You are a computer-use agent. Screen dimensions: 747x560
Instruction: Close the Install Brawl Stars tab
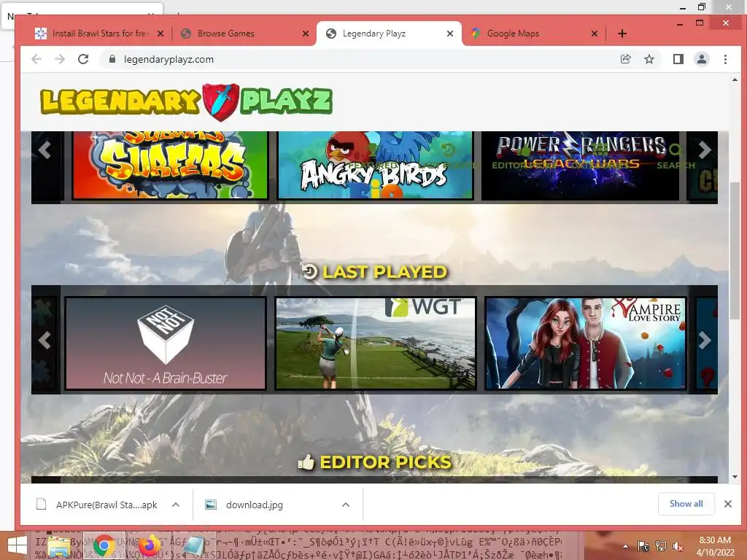tap(160, 34)
